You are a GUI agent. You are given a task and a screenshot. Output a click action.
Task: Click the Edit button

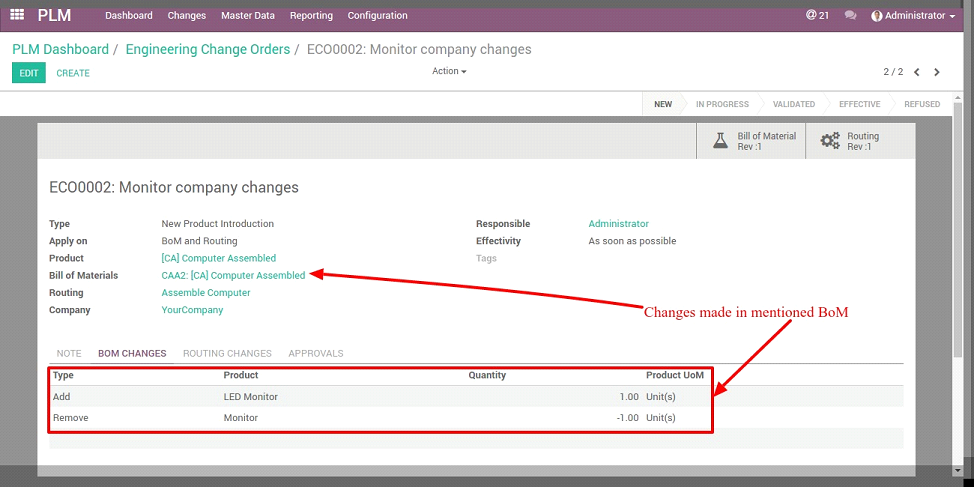pyautogui.click(x=29, y=73)
